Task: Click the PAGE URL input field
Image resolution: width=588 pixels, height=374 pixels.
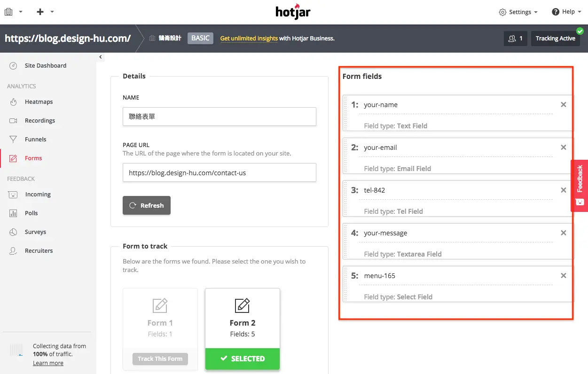Action: [x=220, y=172]
